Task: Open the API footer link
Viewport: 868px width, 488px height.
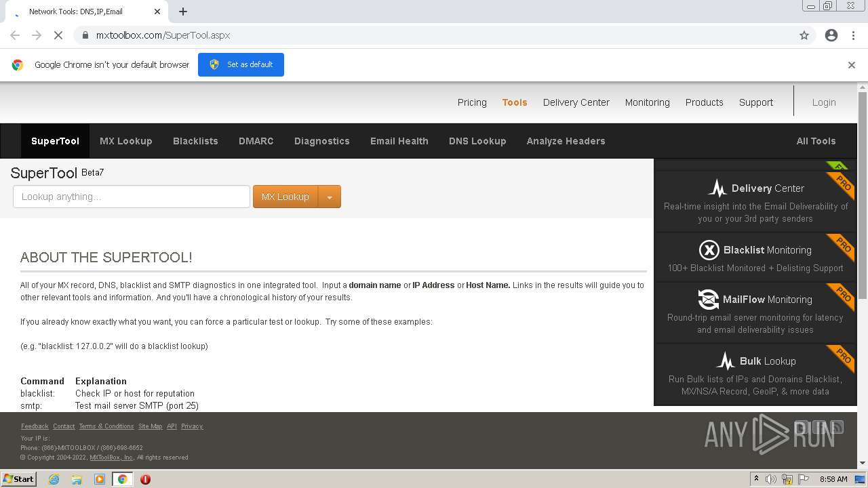Action: coord(172,426)
